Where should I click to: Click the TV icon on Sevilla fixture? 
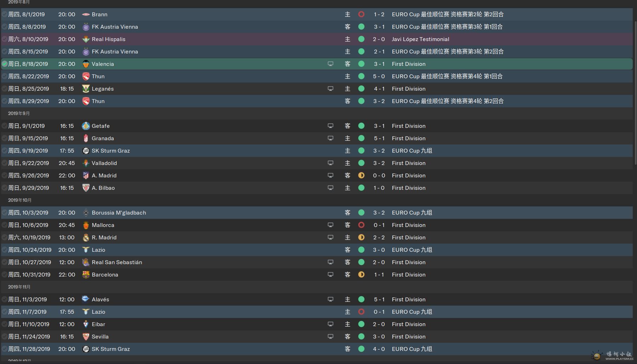tap(331, 337)
